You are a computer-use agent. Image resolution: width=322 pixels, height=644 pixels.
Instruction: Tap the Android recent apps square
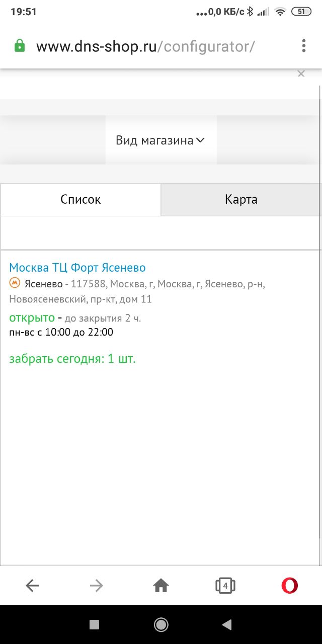pos(94,624)
